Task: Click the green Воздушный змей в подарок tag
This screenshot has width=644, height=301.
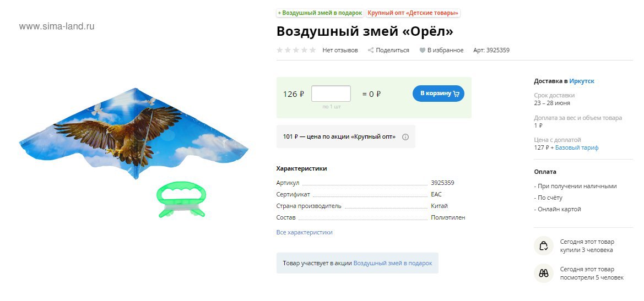Action: pos(320,13)
